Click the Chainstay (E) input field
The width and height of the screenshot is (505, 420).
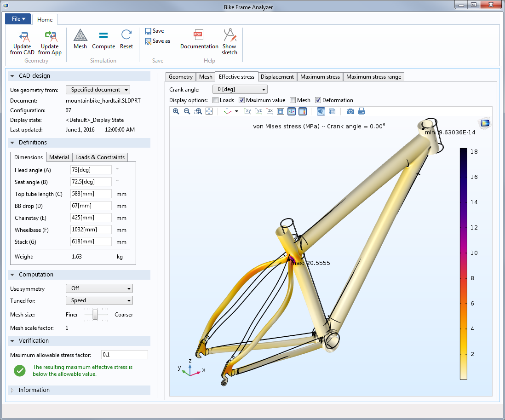(x=91, y=218)
